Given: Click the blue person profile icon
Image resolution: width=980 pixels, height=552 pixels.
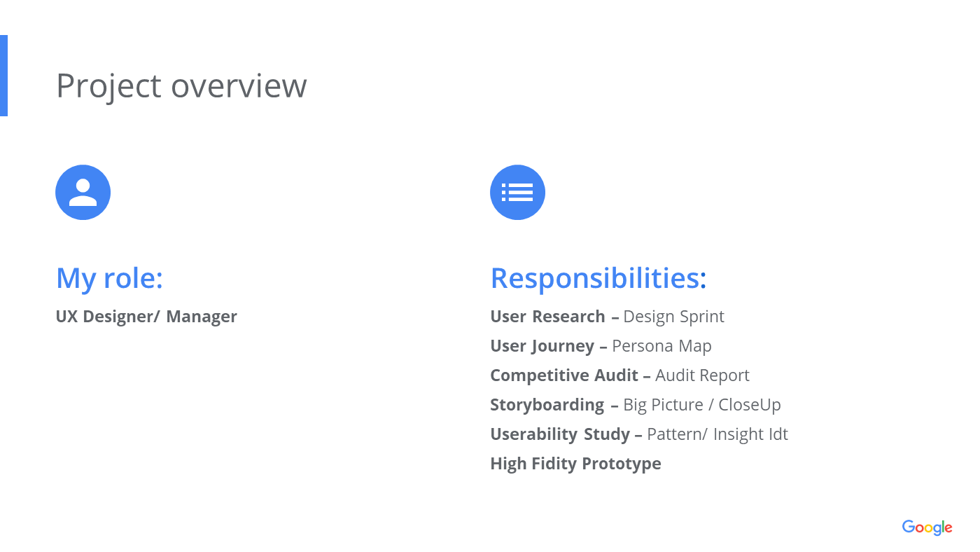Looking at the screenshot, I should (83, 193).
